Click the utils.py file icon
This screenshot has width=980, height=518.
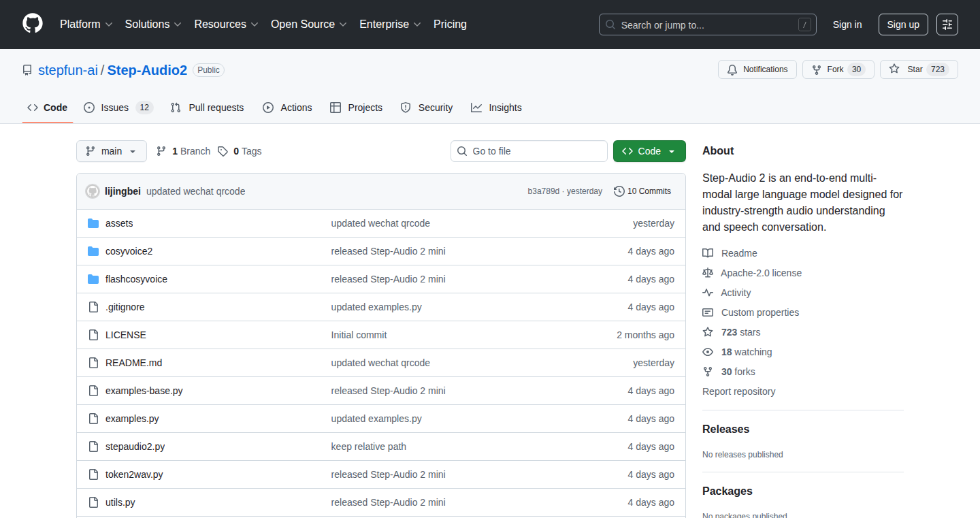93,502
